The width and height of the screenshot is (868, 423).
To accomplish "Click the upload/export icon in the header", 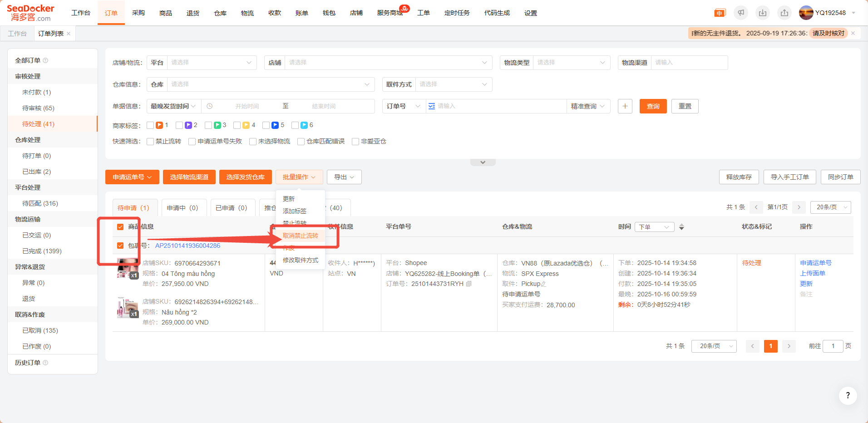I will [784, 13].
